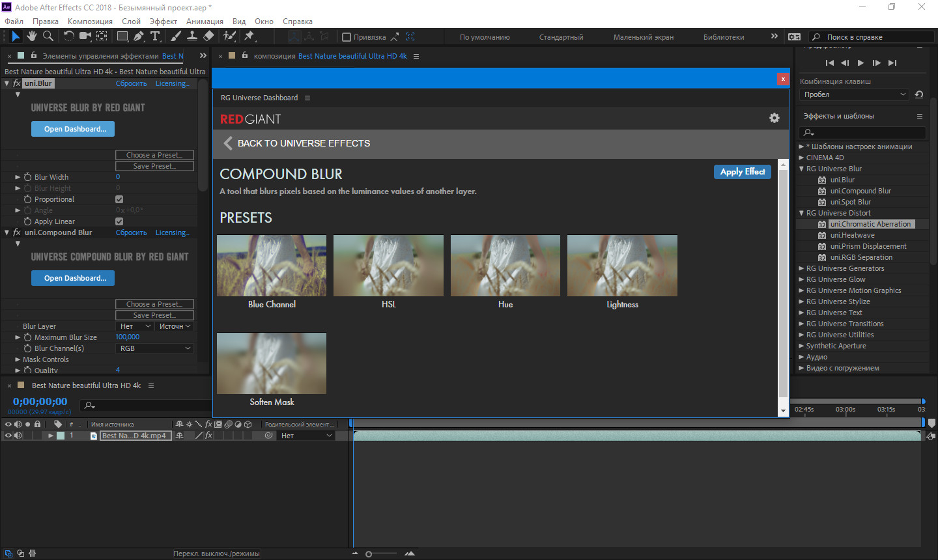Select the Pan Behind anchor tool

102,36
